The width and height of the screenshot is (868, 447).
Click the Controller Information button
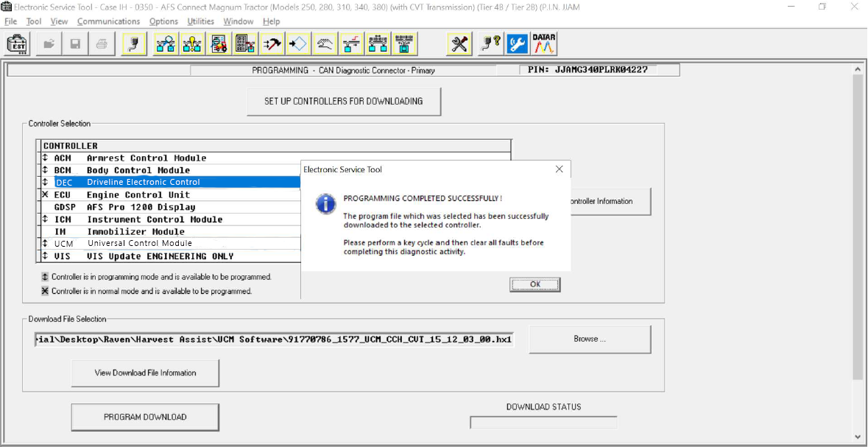611,202
